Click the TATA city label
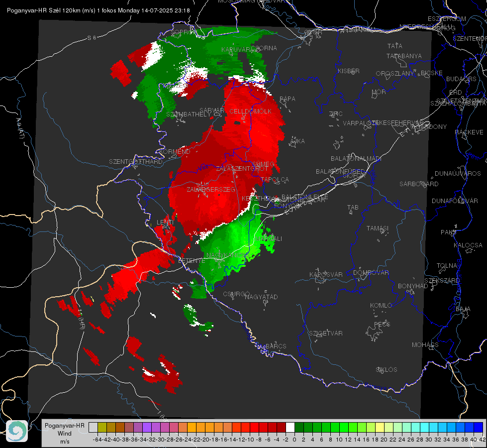This screenshot has height=448, width=487. [x=395, y=46]
